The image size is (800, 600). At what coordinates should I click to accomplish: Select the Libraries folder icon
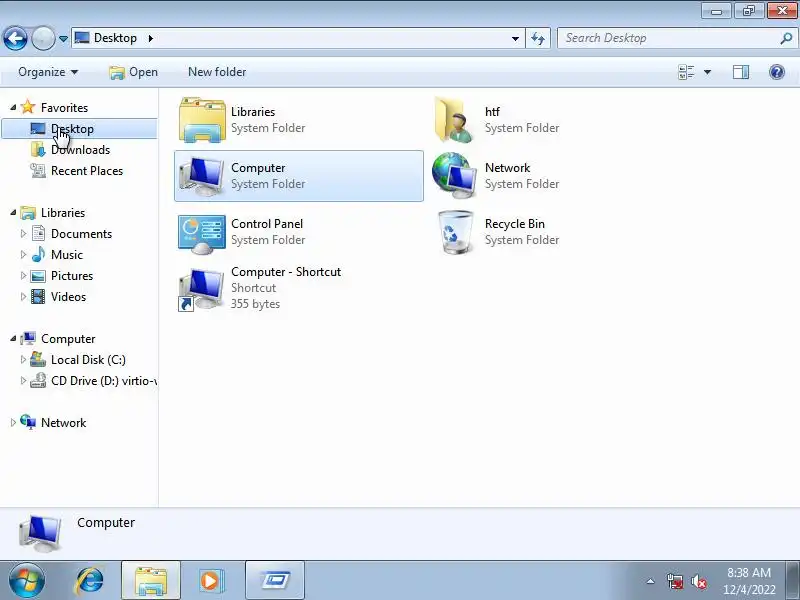click(202, 120)
